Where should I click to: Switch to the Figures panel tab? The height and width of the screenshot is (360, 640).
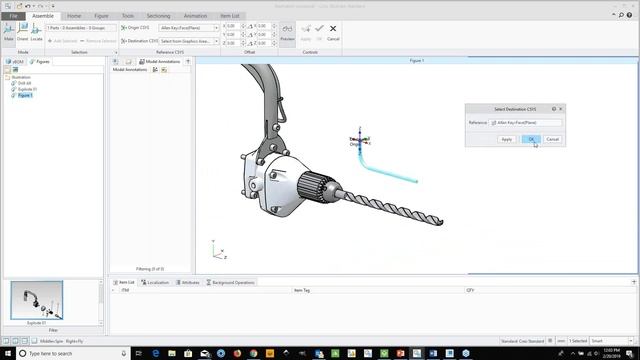point(40,62)
